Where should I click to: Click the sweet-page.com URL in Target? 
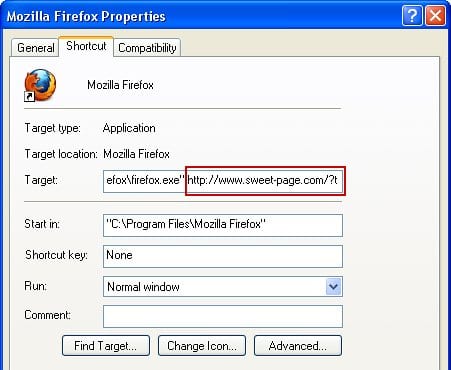click(x=262, y=180)
